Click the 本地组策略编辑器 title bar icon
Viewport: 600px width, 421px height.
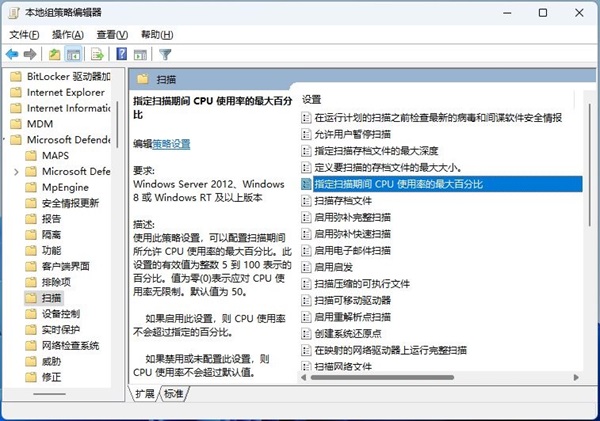click(x=13, y=13)
